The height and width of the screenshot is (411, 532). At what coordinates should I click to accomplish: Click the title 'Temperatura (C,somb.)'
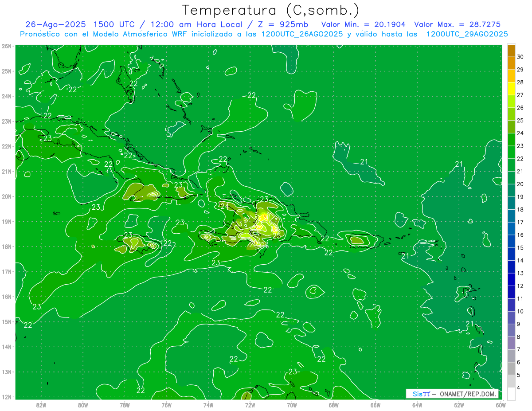pyautogui.click(x=270, y=10)
